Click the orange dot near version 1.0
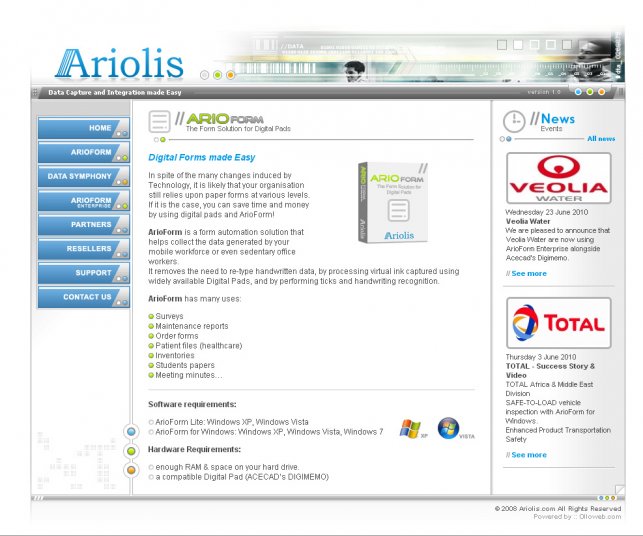This screenshot has width=643, height=536. coord(602,92)
